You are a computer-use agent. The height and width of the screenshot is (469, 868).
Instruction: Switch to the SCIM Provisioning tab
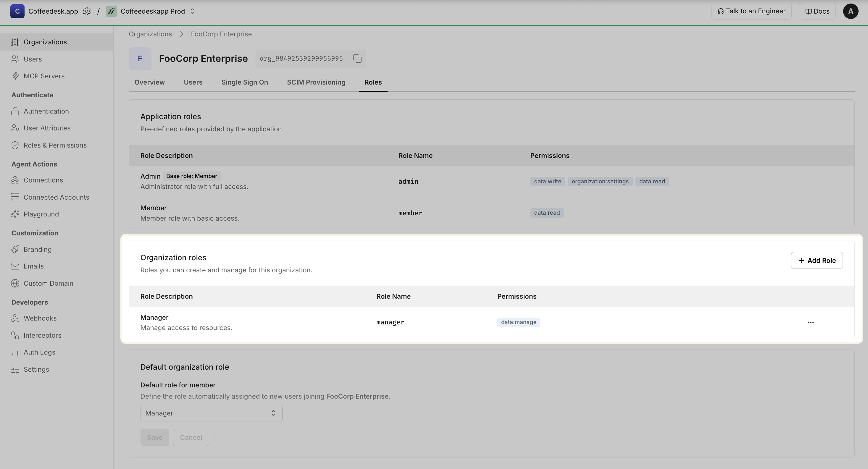(316, 83)
